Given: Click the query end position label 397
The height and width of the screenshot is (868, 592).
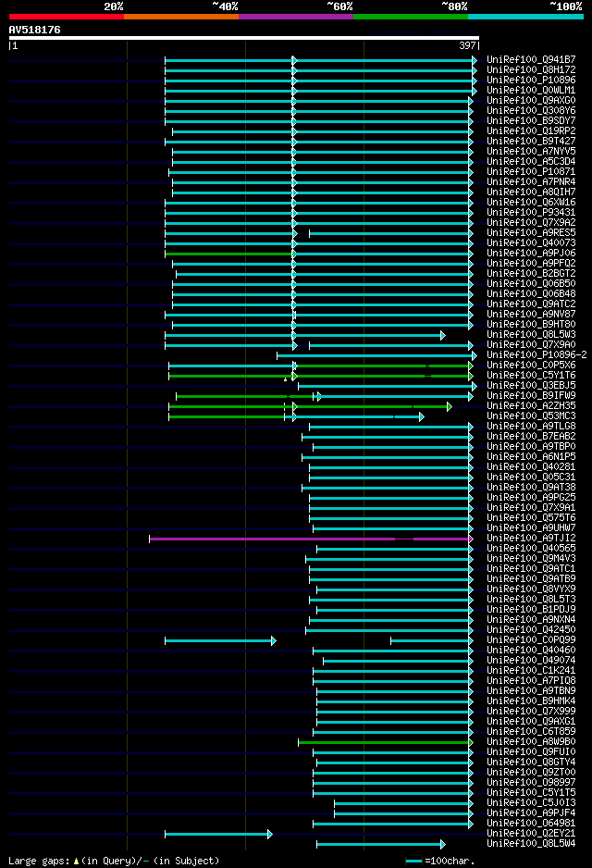Looking at the screenshot, I should tap(467, 46).
